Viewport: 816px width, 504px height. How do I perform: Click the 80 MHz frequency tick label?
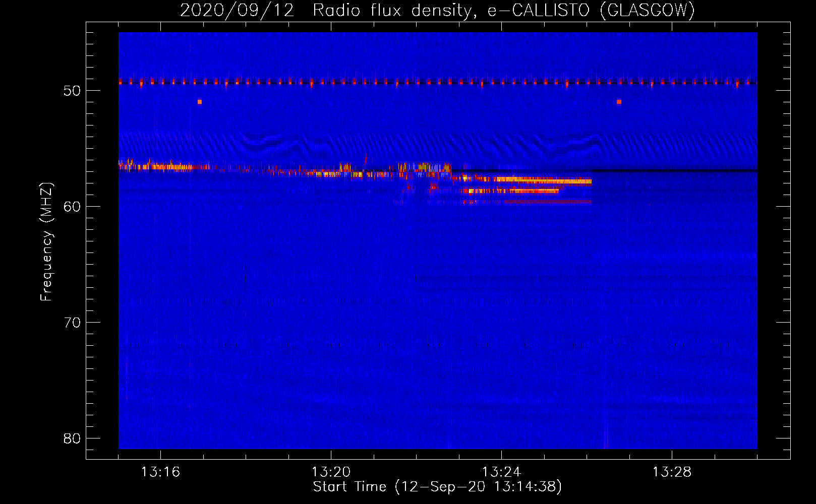[72, 438]
